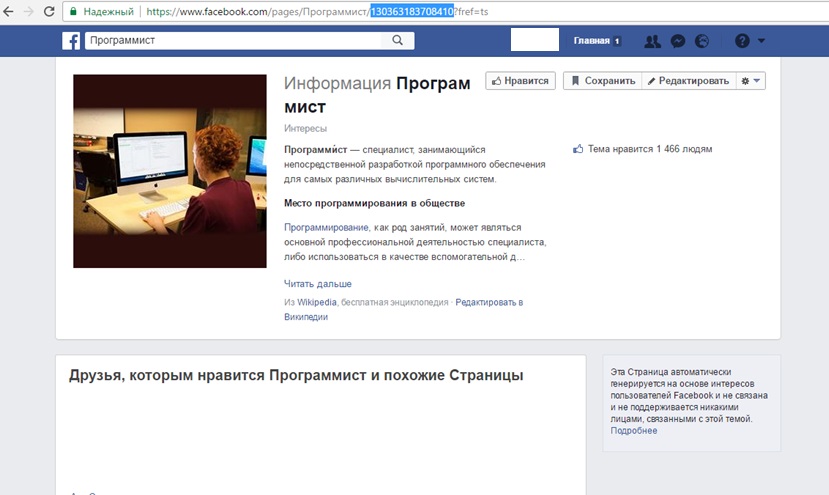Go back using the browser back arrow
The height and width of the screenshot is (495, 829).
(8, 11)
